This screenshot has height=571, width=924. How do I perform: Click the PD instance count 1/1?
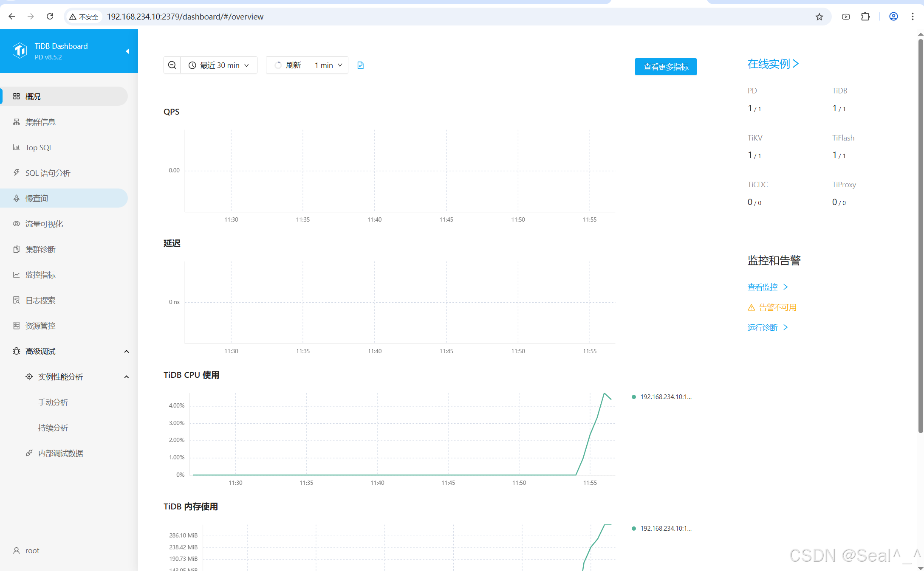point(754,109)
